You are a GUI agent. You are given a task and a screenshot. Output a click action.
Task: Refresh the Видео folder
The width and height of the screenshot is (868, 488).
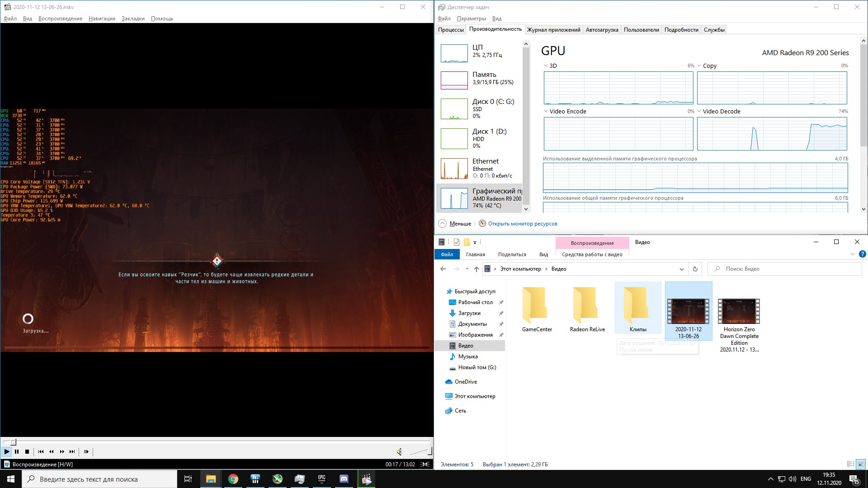[x=695, y=269]
